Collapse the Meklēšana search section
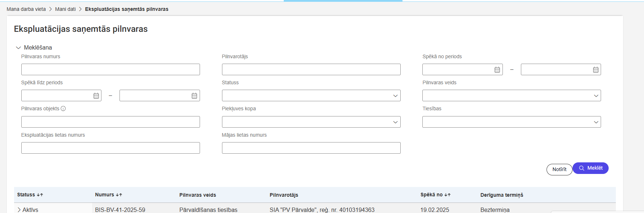This screenshot has height=213, width=644. coord(18,48)
